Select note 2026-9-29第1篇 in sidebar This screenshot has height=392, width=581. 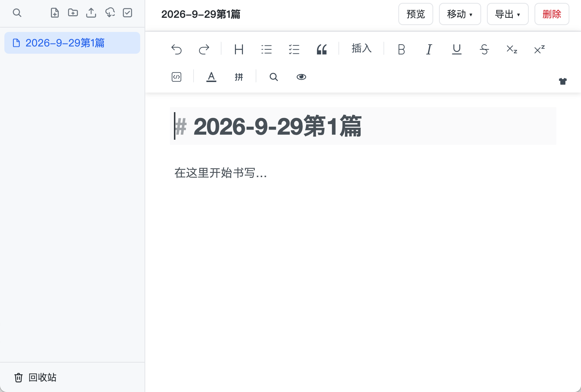point(72,43)
